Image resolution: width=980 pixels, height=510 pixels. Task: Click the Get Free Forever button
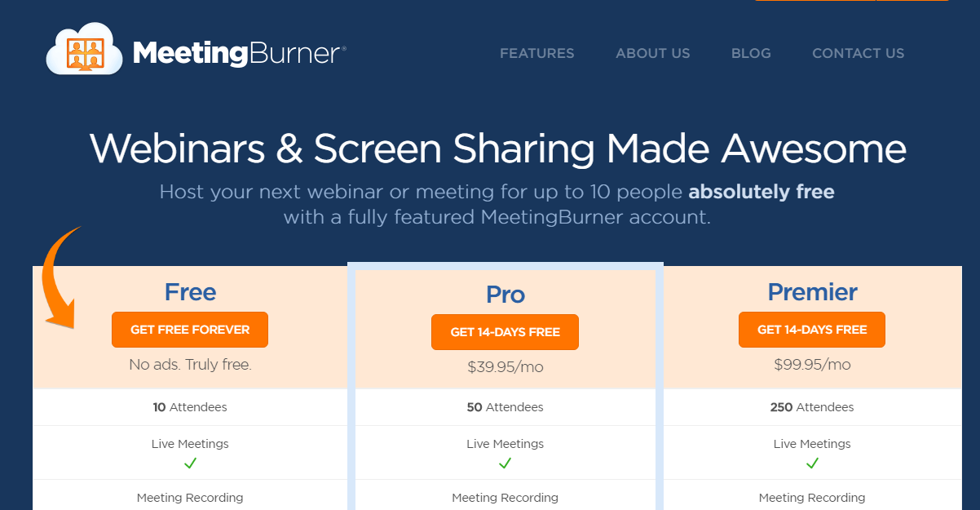(190, 330)
